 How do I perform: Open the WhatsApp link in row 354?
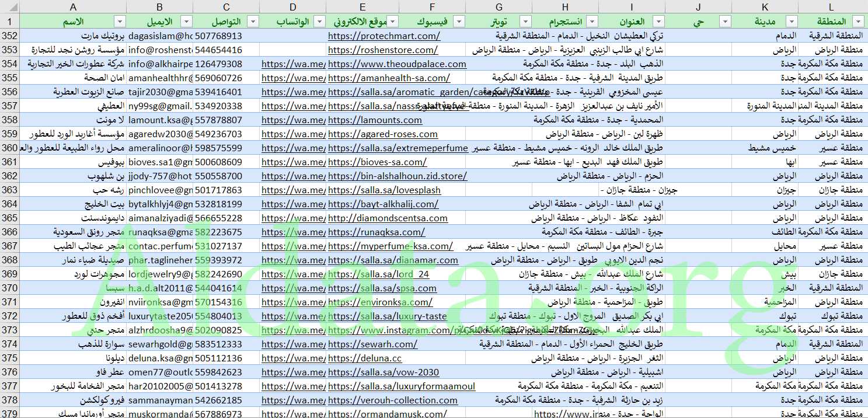293,64
